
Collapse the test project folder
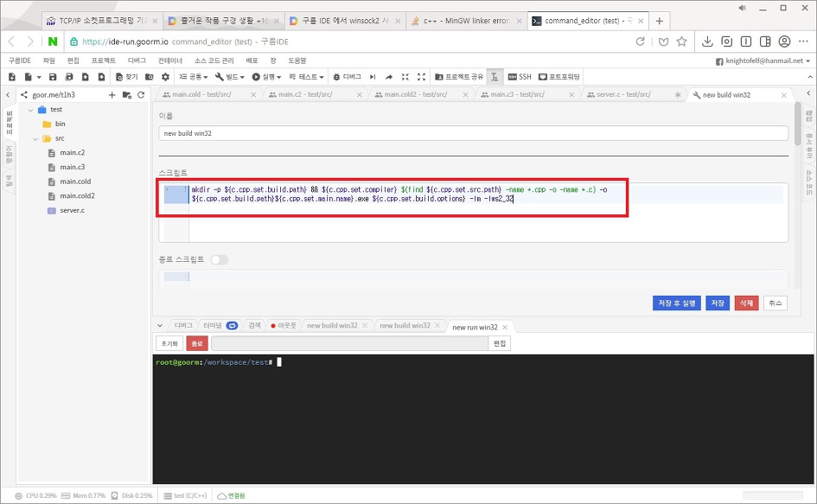click(x=31, y=110)
